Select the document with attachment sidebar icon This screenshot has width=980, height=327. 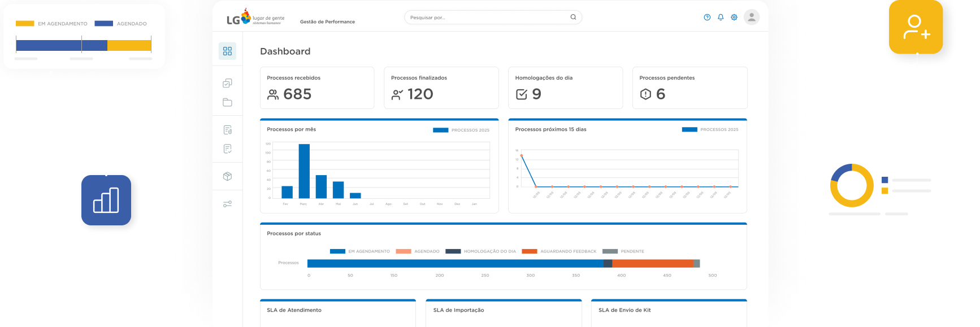(x=227, y=130)
